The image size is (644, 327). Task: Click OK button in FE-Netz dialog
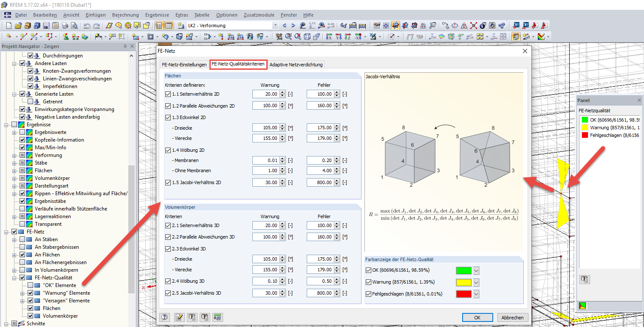[x=477, y=318]
